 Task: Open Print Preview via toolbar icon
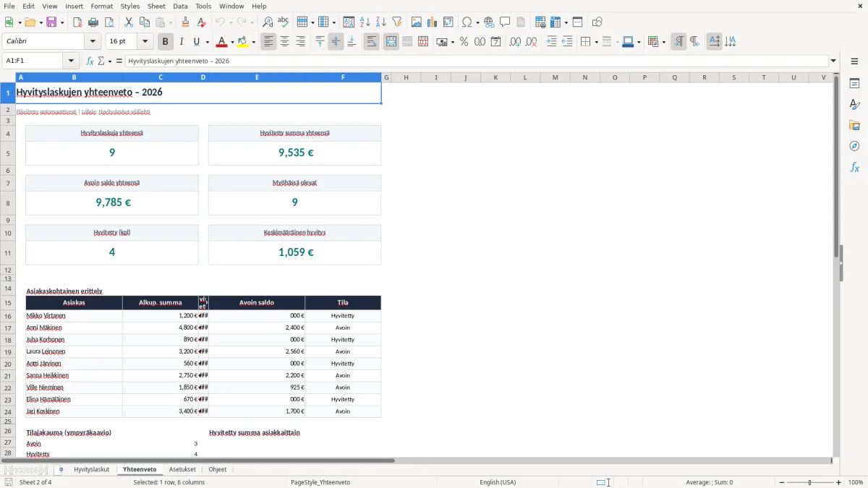(x=109, y=22)
